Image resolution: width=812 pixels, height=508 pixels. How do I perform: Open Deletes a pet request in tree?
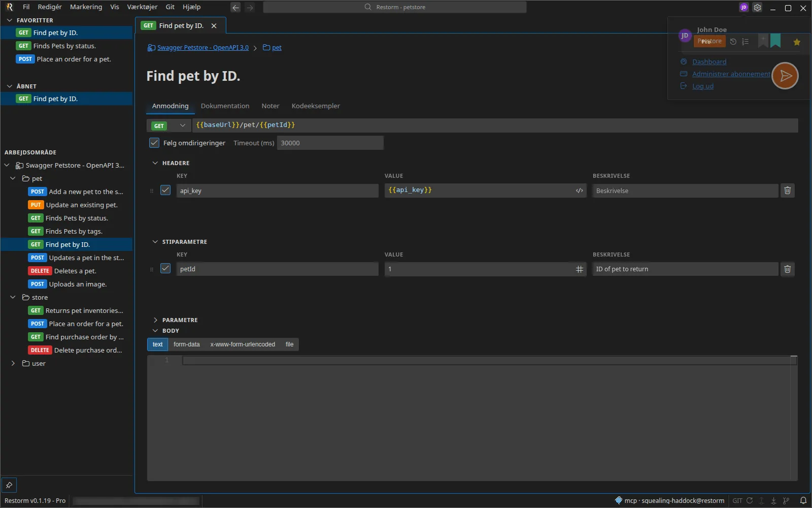(x=66, y=271)
